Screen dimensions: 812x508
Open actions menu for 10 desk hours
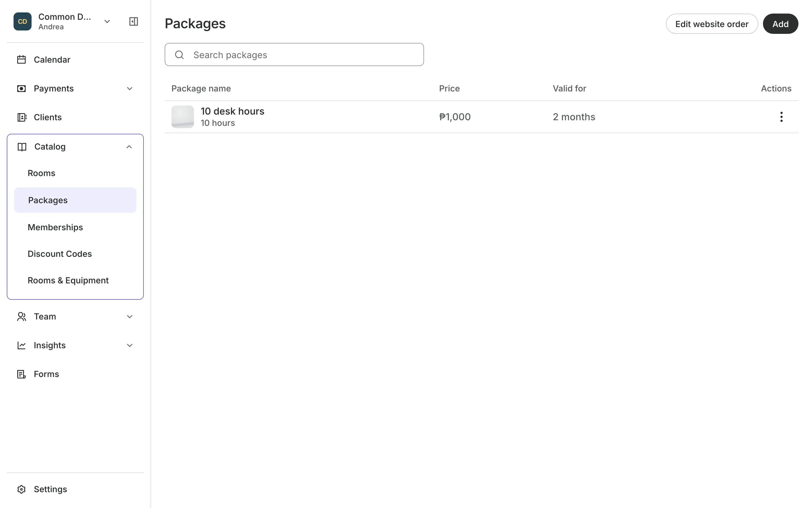click(782, 117)
